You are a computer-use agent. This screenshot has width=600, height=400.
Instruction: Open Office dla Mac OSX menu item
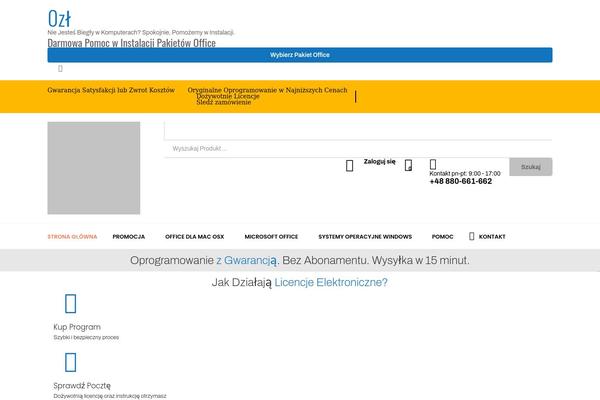[x=195, y=237]
